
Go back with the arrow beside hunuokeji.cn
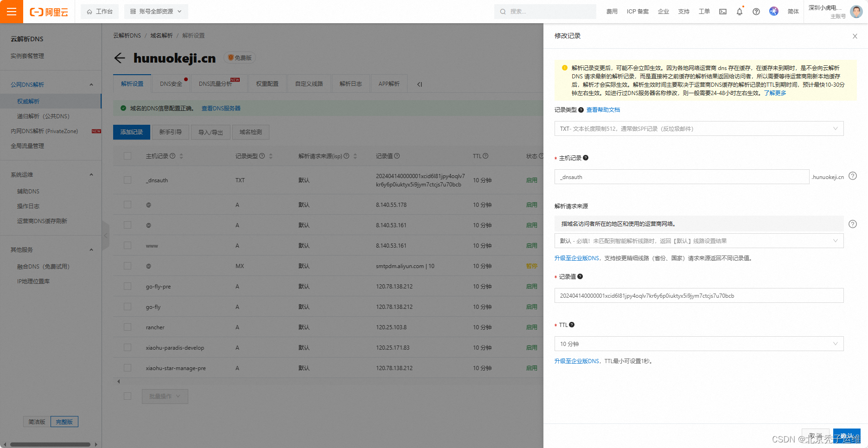pyautogui.click(x=120, y=58)
